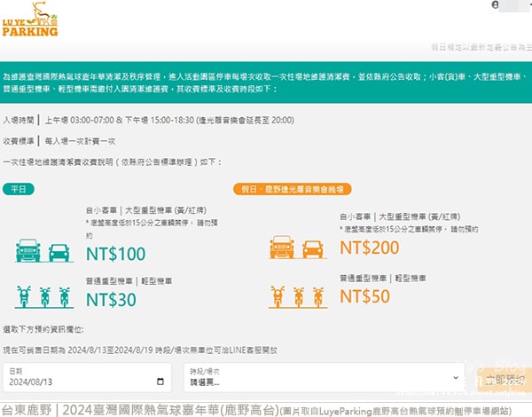Click the green jeep vehicle icon
The width and height of the screenshot is (532, 417).
[x=28, y=250]
